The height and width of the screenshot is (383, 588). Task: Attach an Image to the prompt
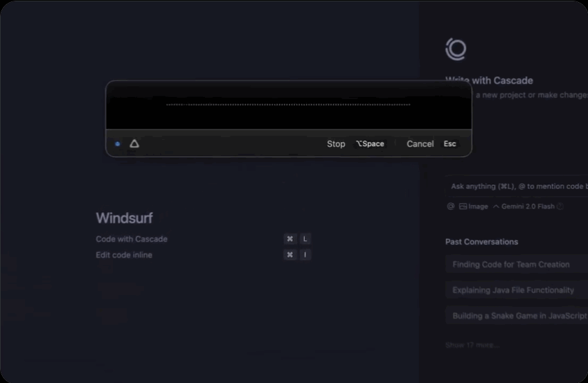(474, 206)
